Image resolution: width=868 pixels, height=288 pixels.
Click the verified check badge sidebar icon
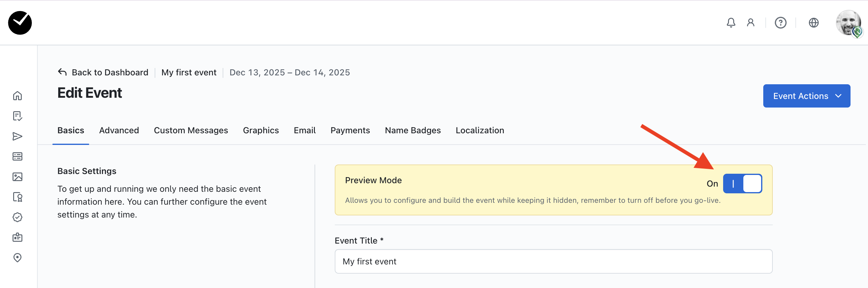pyautogui.click(x=17, y=217)
